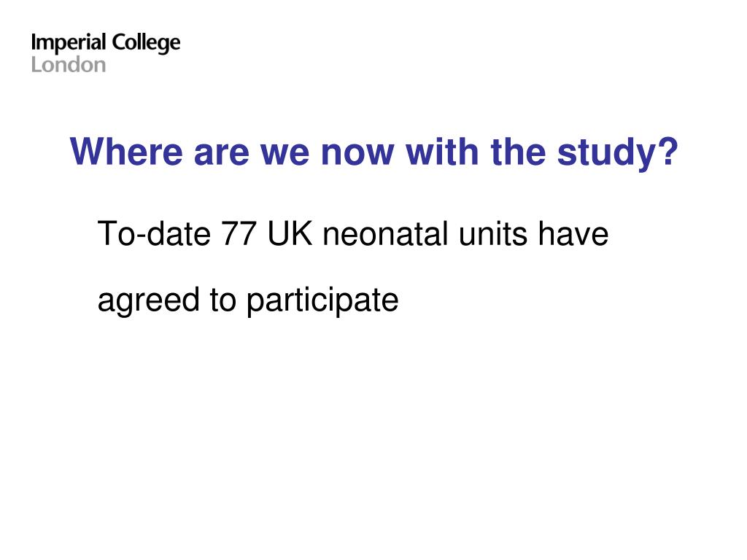The image size is (747, 560).
Task: Click the word study? in title
Action: pos(617,153)
